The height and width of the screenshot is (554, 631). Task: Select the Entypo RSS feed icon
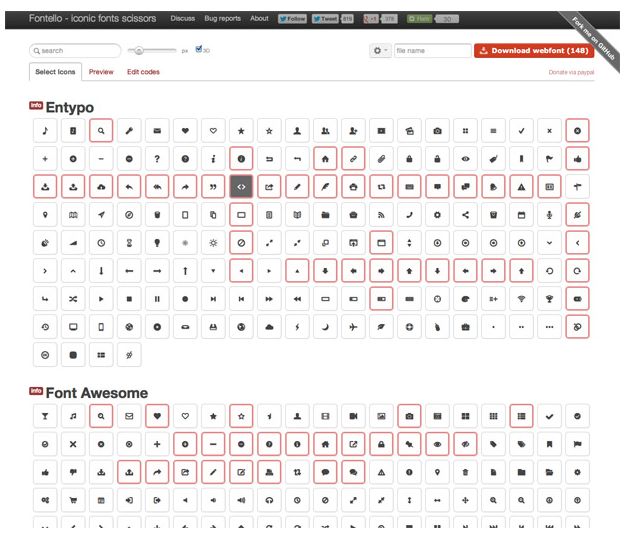pos(381,215)
